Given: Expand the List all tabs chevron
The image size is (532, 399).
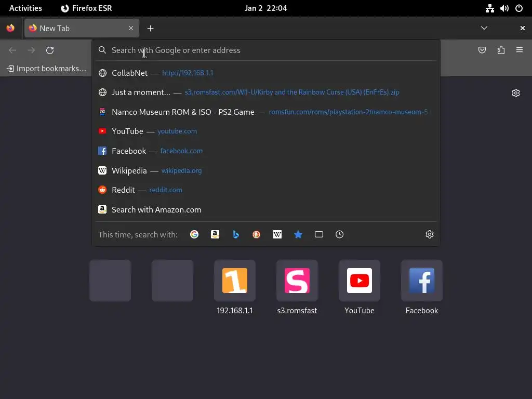Looking at the screenshot, I should coord(484,28).
